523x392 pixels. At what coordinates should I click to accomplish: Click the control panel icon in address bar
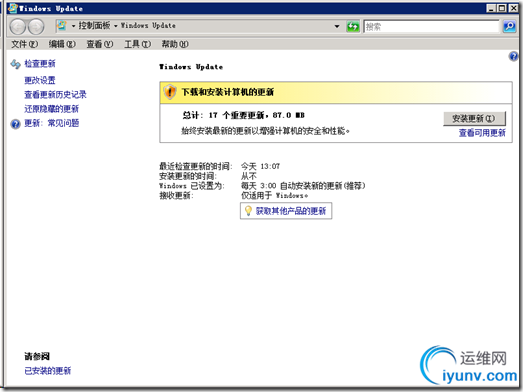pos(62,26)
